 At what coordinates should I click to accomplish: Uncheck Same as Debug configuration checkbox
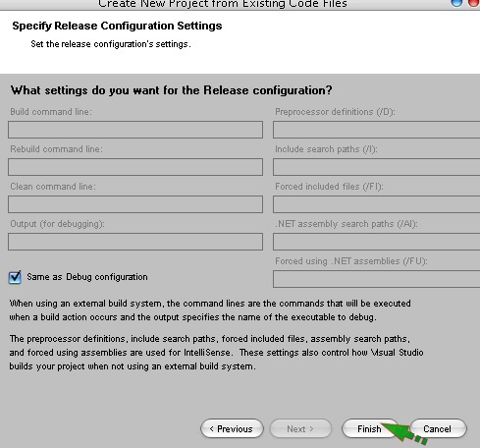click(15, 277)
